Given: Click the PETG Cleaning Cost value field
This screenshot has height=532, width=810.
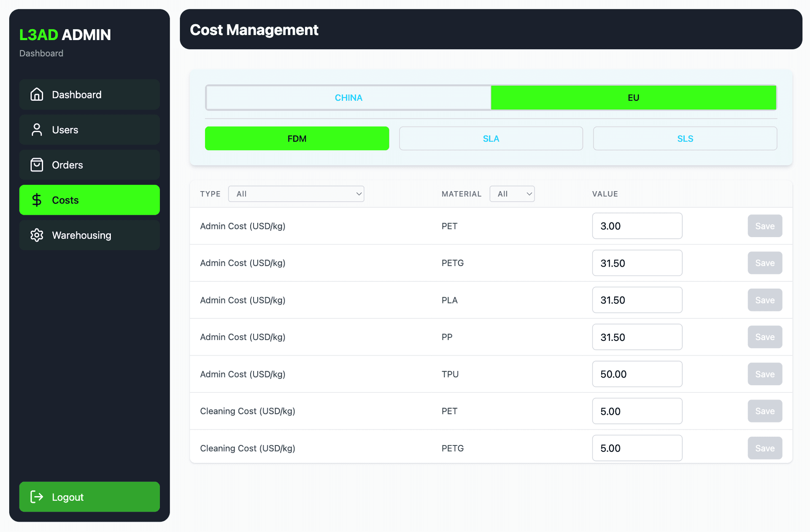Looking at the screenshot, I should (637, 448).
